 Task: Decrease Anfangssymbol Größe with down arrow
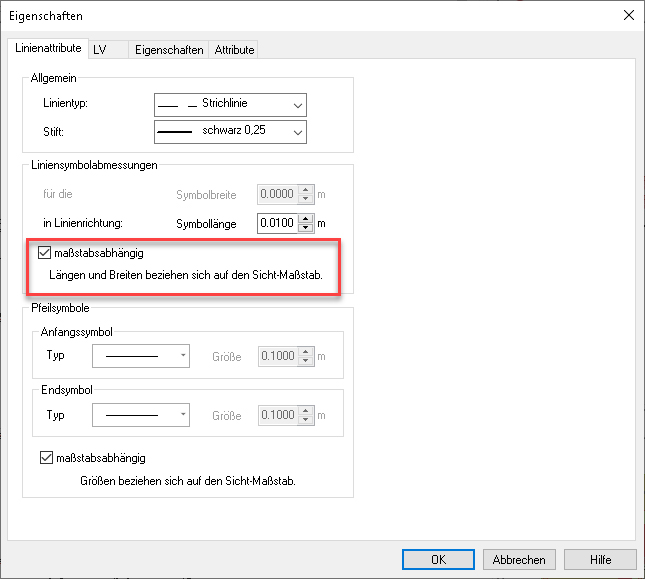[306, 361]
